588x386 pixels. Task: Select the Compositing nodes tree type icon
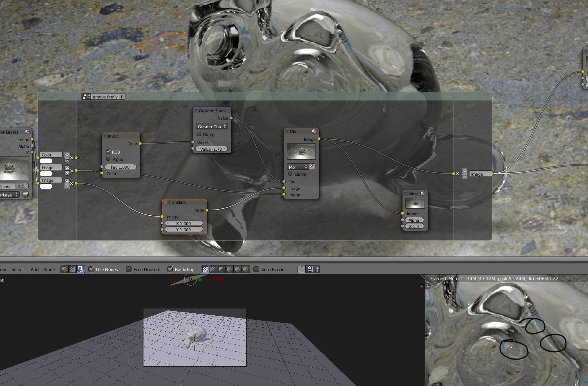pos(80,269)
